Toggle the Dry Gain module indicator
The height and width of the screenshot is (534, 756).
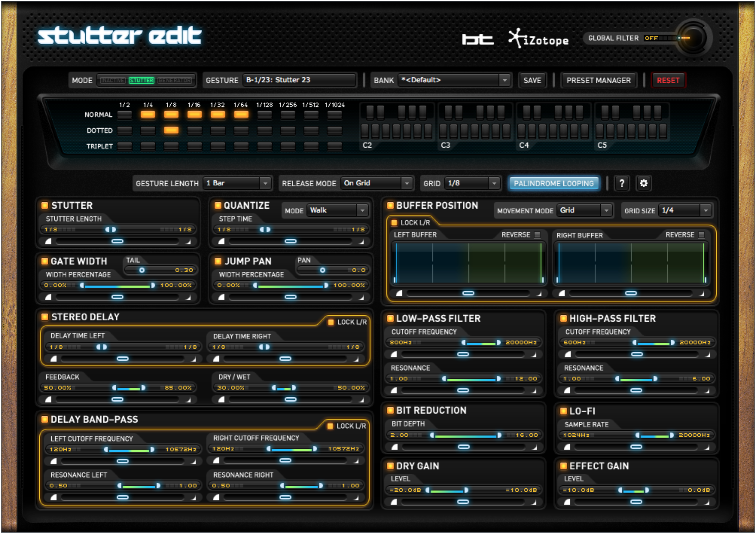[390, 466]
